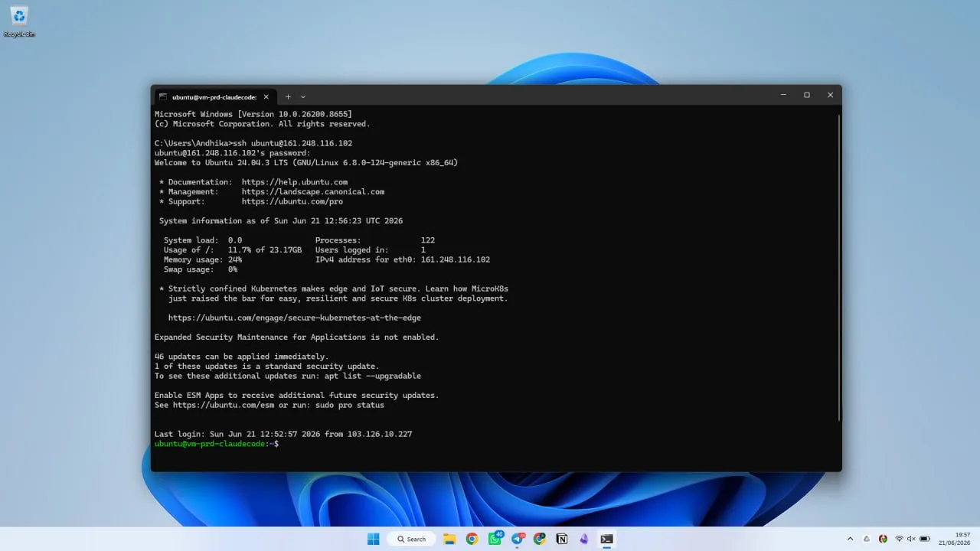Viewport: 980px width, 551px height.
Task: Open WhatsApp with 40 unread badge
Action: point(495,539)
